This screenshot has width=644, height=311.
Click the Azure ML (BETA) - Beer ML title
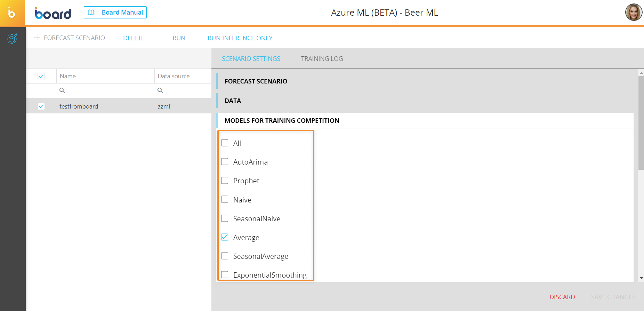[385, 13]
